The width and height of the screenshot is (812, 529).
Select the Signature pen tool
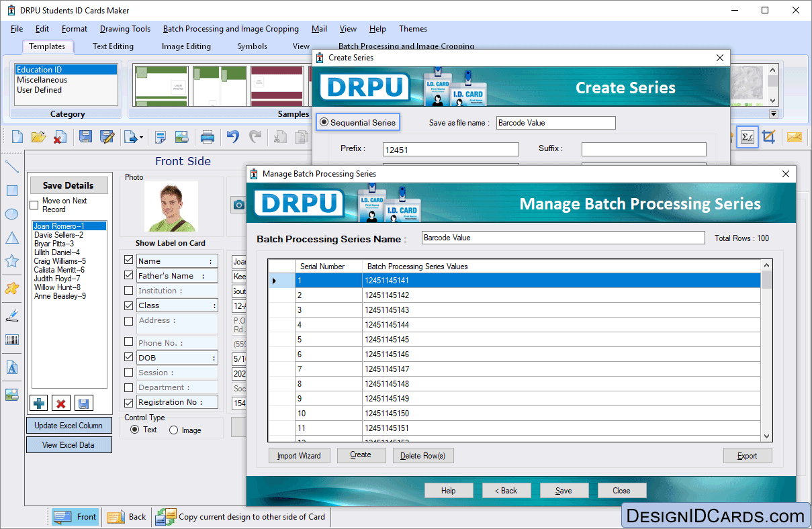11,315
